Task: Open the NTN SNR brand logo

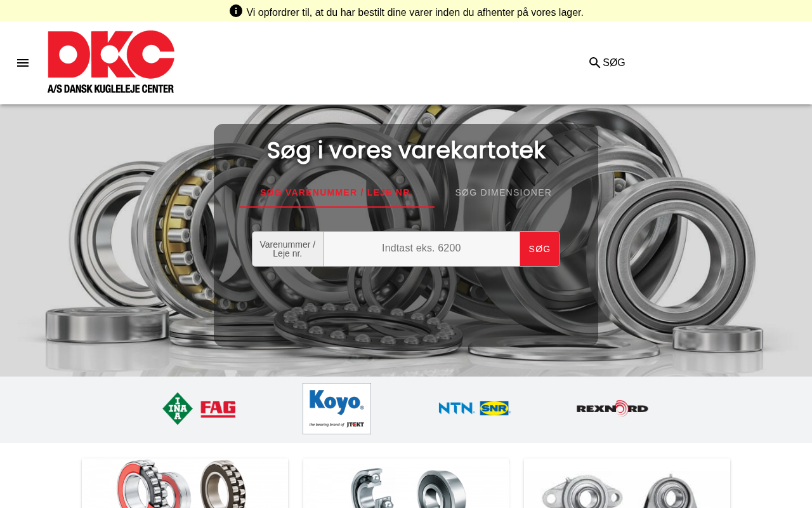Action: pyautogui.click(x=475, y=408)
